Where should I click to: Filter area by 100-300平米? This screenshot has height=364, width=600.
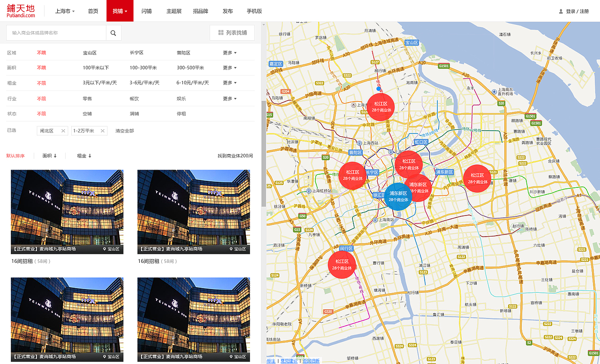click(143, 68)
